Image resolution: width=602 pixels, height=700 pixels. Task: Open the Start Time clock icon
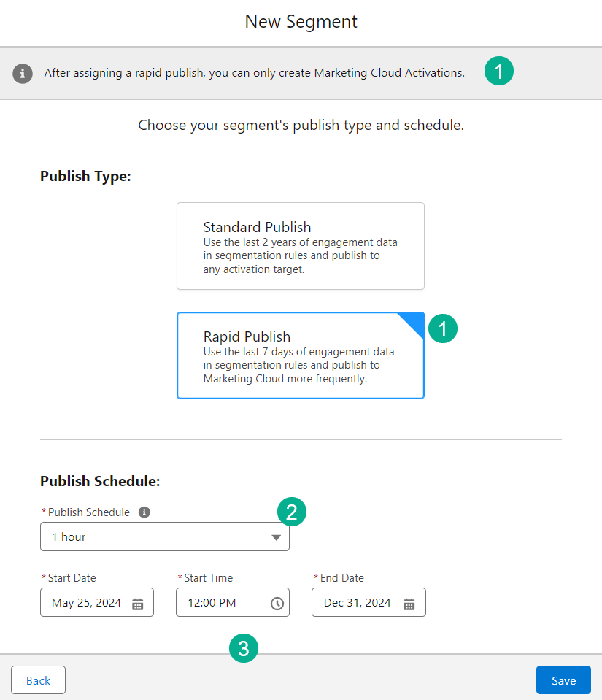276,602
